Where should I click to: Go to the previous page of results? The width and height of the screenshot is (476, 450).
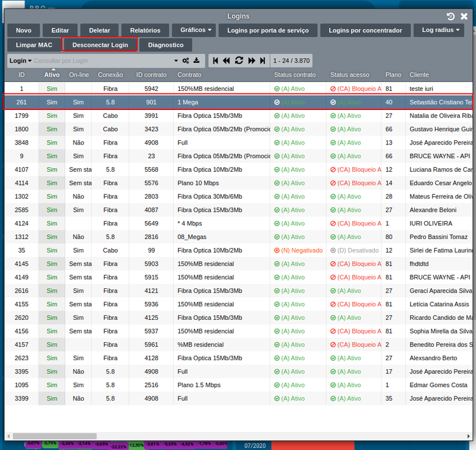[227, 61]
